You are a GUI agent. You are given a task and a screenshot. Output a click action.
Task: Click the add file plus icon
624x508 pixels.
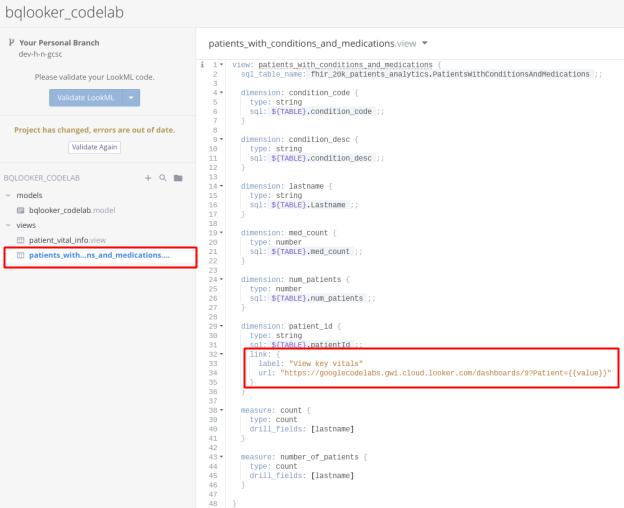pyautogui.click(x=148, y=177)
